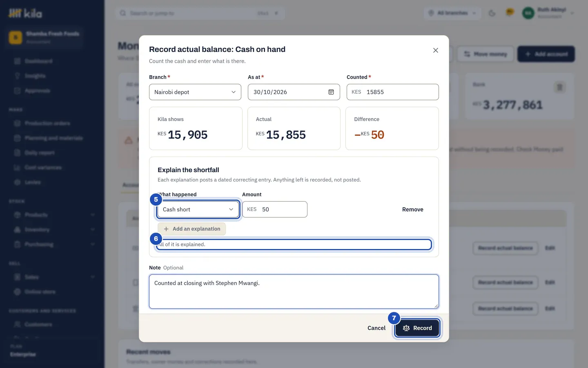This screenshot has width=588, height=368.
Task: Click the Daily report icon in sidebar
Action: 17,153
